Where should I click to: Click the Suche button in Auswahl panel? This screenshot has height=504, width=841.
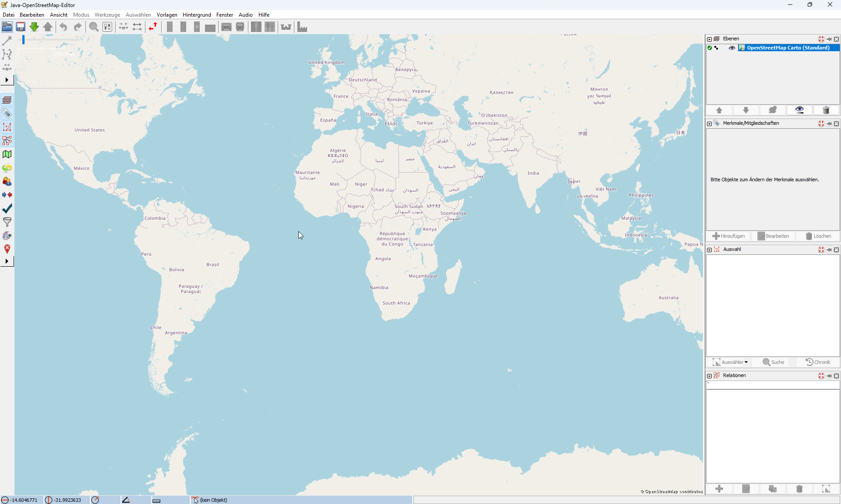point(774,362)
